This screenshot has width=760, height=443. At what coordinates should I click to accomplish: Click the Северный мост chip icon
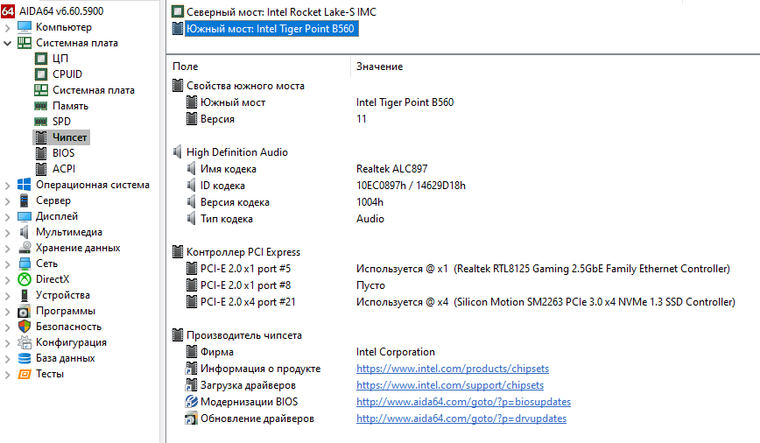pos(178,12)
